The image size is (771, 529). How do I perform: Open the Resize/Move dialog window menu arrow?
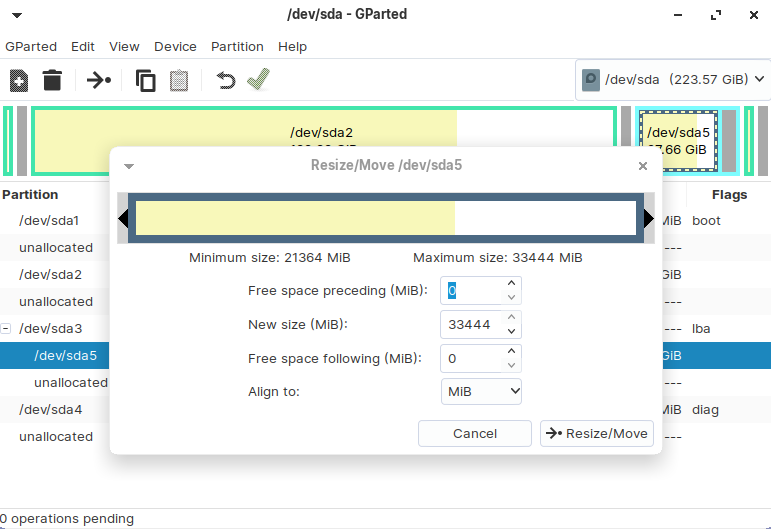[129, 166]
